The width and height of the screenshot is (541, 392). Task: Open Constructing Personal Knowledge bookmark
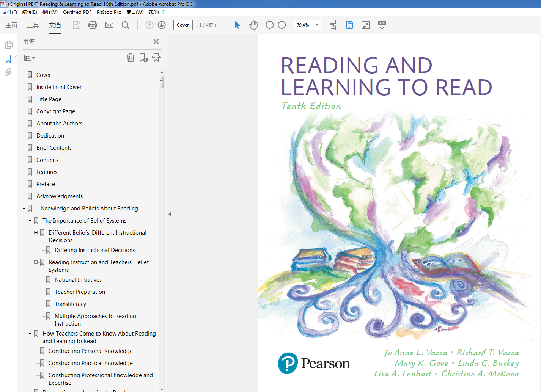tap(91, 351)
